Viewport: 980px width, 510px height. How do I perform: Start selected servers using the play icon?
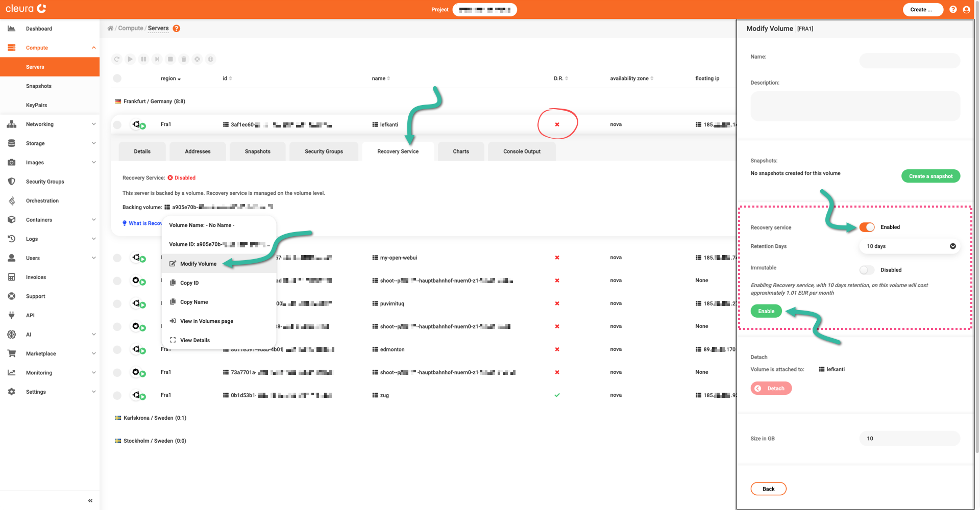(x=130, y=59)
